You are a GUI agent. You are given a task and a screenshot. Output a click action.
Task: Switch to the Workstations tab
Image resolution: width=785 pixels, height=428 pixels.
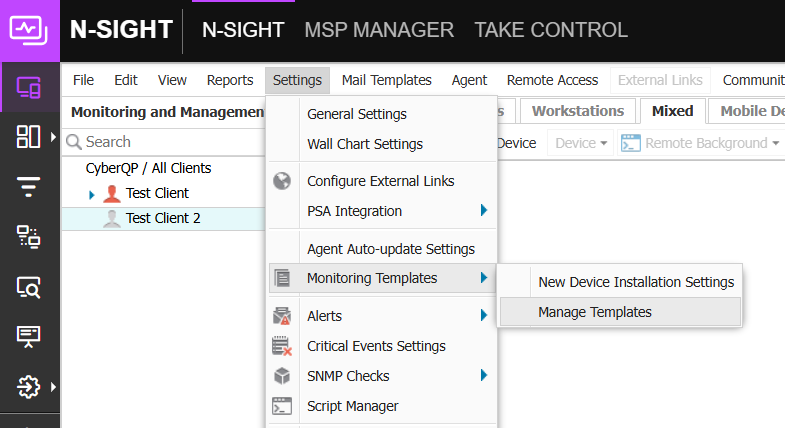point(578,111)
